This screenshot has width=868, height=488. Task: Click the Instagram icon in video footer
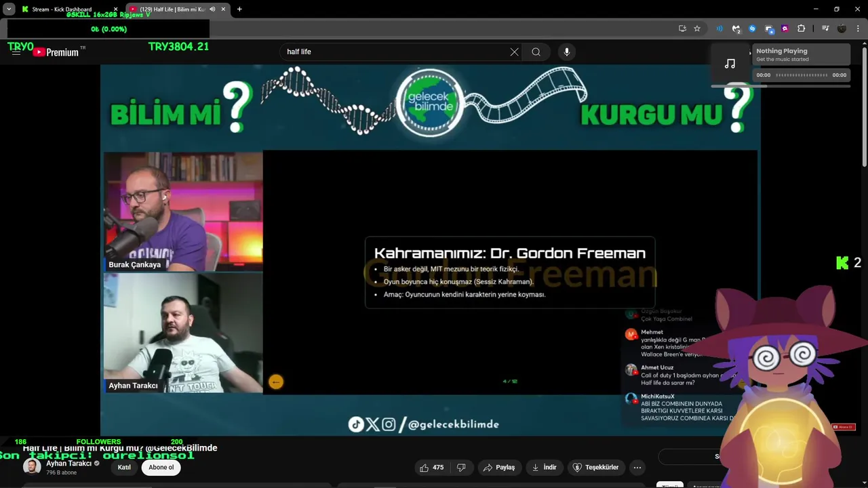389,424
